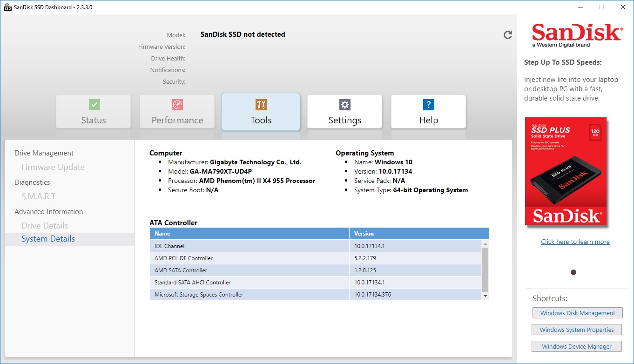Viewport: 634px width, 364px height.
Task: Click the SanDisk SSD app icon in title bar
Action: (x=7, y=7)
